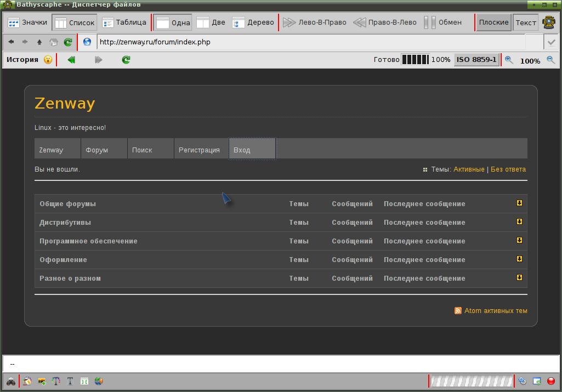Viewport: 562px width, 392px height.
Task: Click the globe pie-chart icon in the bottom bar
Action: coord(99,381)
